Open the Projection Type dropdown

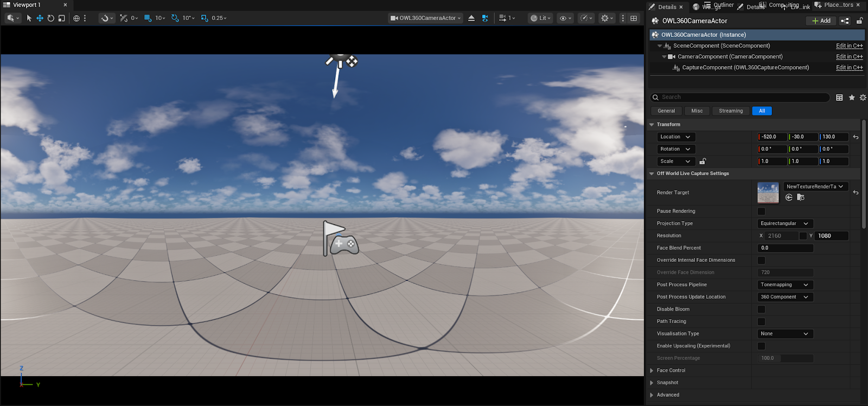pyautogui.click(x=784, y=223)
